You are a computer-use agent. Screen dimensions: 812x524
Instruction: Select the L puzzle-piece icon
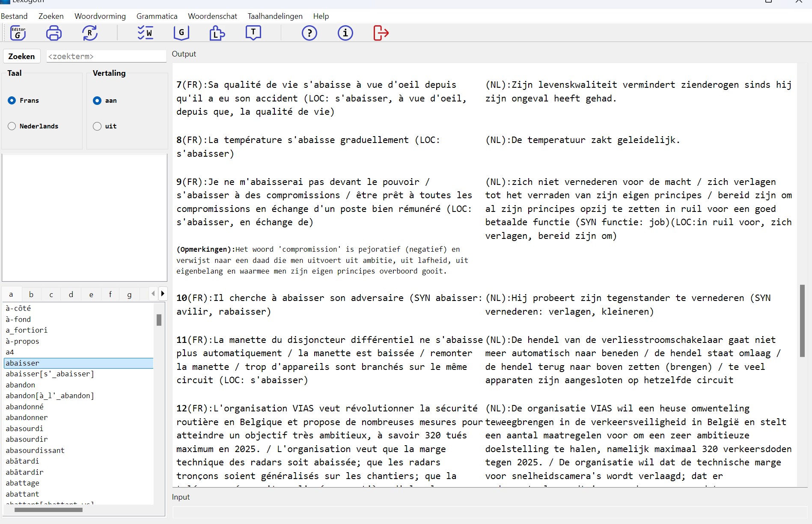pos(217,33)
